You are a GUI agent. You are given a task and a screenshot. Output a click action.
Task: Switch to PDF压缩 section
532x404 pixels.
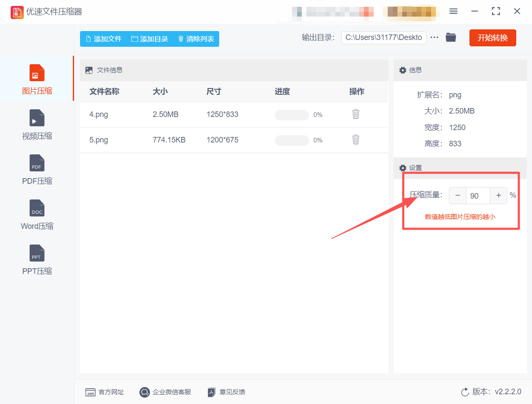pos(37,170)
